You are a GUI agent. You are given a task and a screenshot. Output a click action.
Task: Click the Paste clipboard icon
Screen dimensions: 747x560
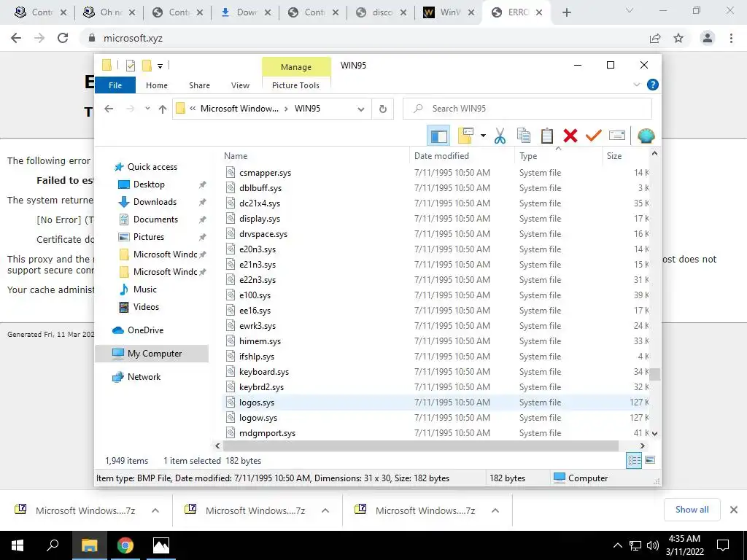coord(547,136)
